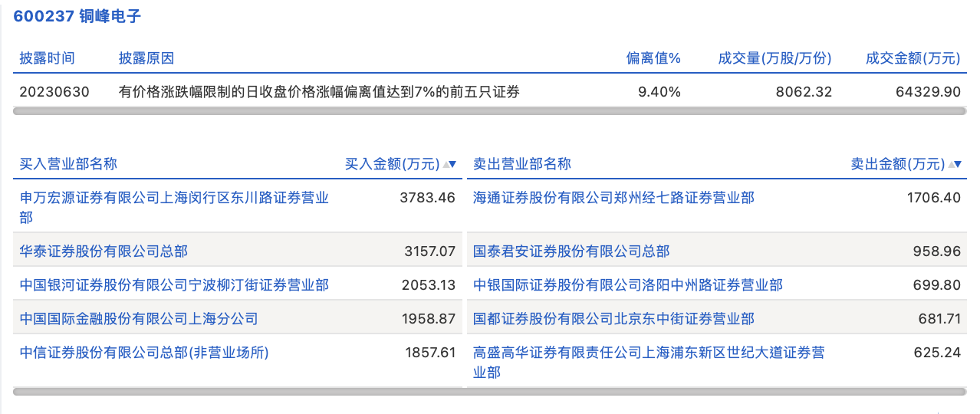Open 中银国际证券洛阳中州路证券营业部 link
This screenshot has width=980, height=414.
click(628, 285)
